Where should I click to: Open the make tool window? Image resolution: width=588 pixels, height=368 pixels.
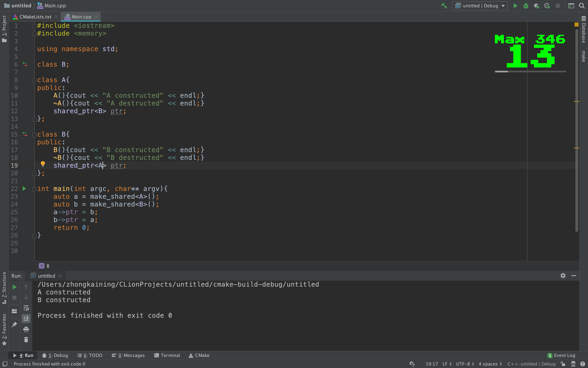pos(584,56)
